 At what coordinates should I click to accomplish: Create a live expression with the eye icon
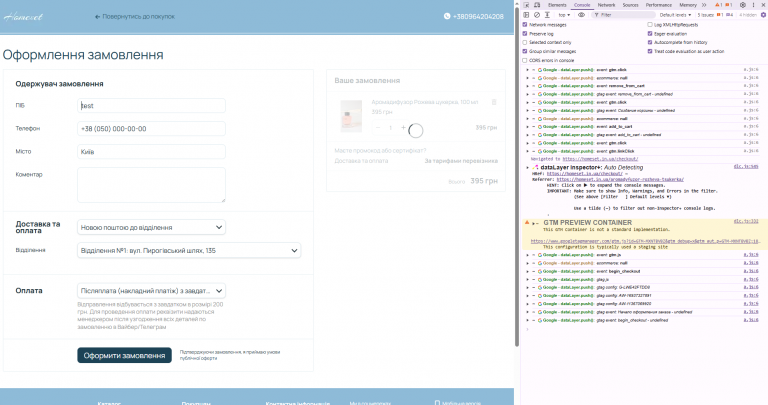[x=581, y=15]
